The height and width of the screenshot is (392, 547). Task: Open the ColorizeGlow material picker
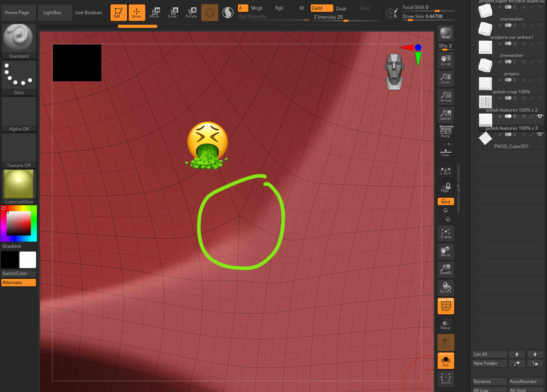coord(19,187)
